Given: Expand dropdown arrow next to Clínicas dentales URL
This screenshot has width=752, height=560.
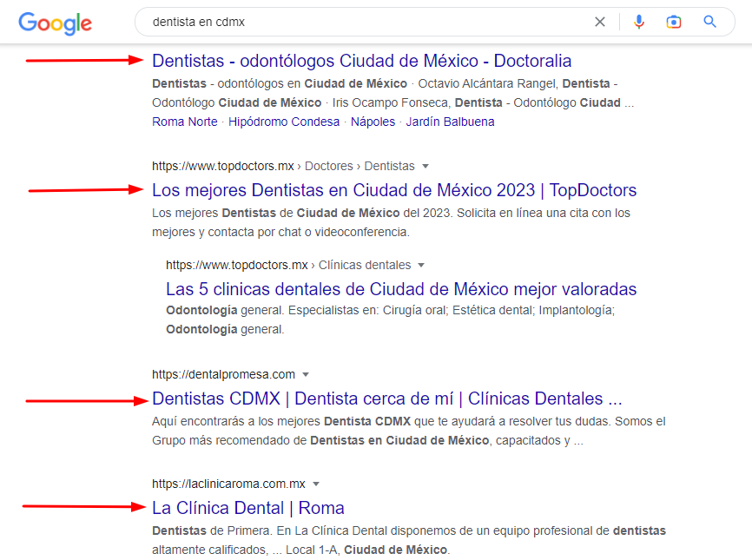Looking at the screenshot, I should [x=421, y=265].
